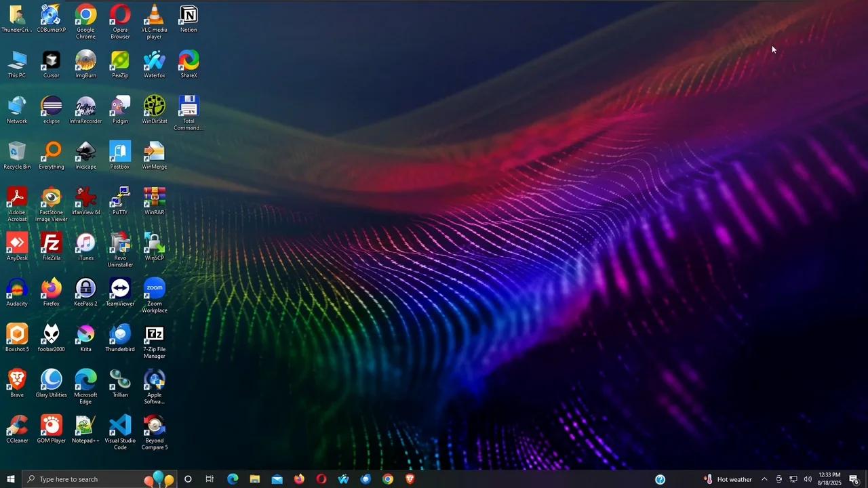Viewport: 868px width, 488px height.
Task: Open network status tray icon
Action: tap(793, 479)
